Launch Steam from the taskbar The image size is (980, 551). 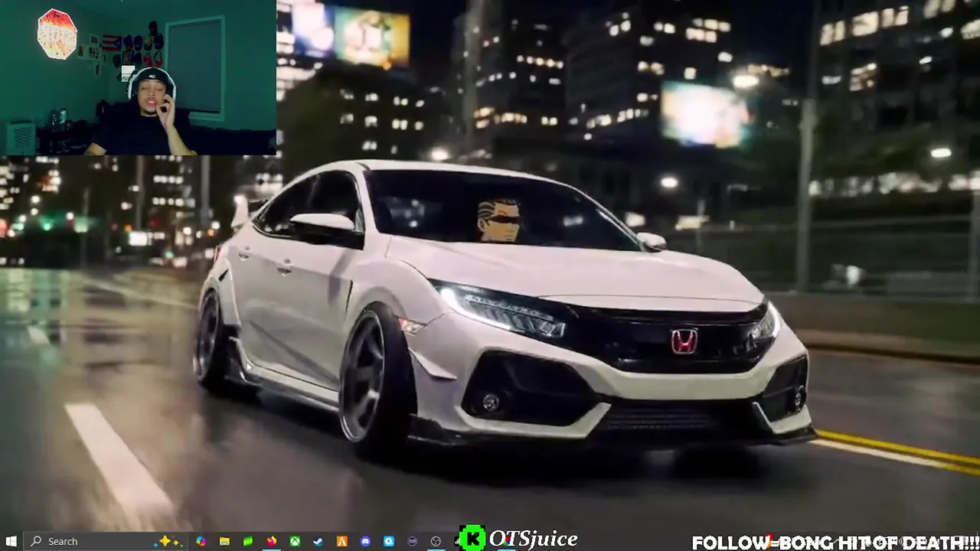coord(318,541)
